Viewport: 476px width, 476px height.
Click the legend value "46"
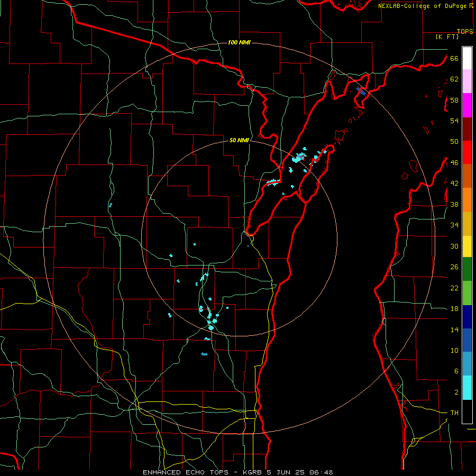(454, 163)
